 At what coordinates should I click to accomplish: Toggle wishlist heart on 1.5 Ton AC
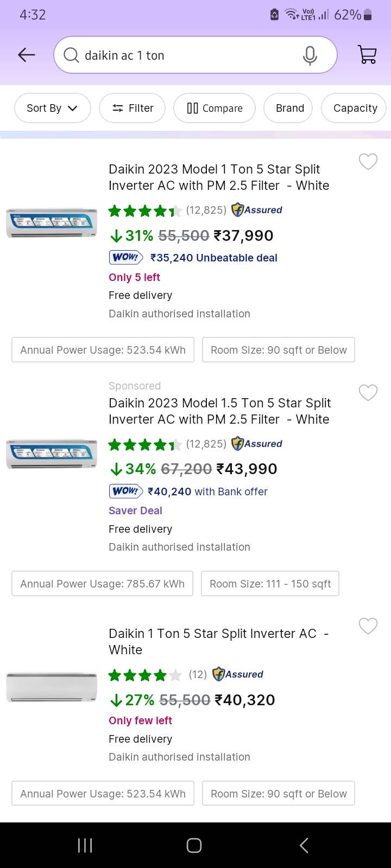tap(368, 392)
